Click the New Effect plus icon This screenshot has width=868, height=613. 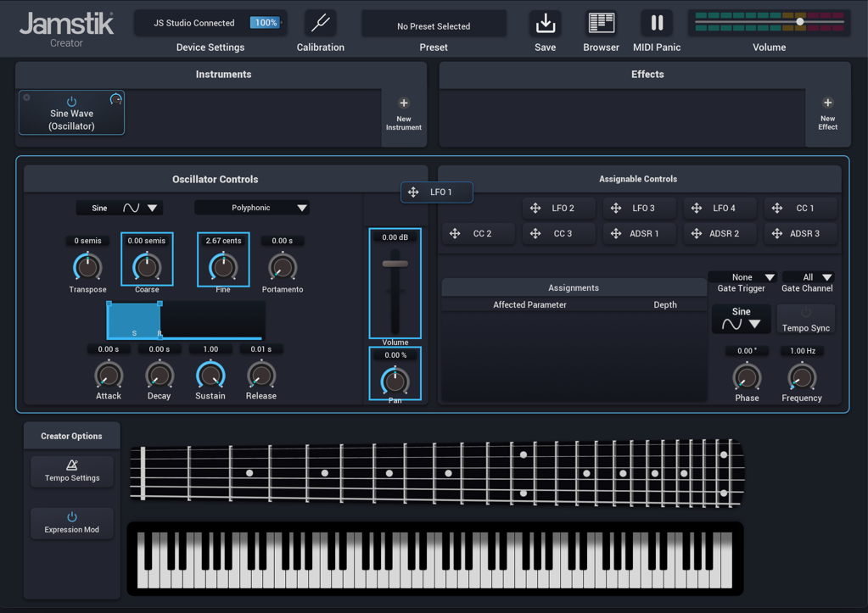point(827,103)
